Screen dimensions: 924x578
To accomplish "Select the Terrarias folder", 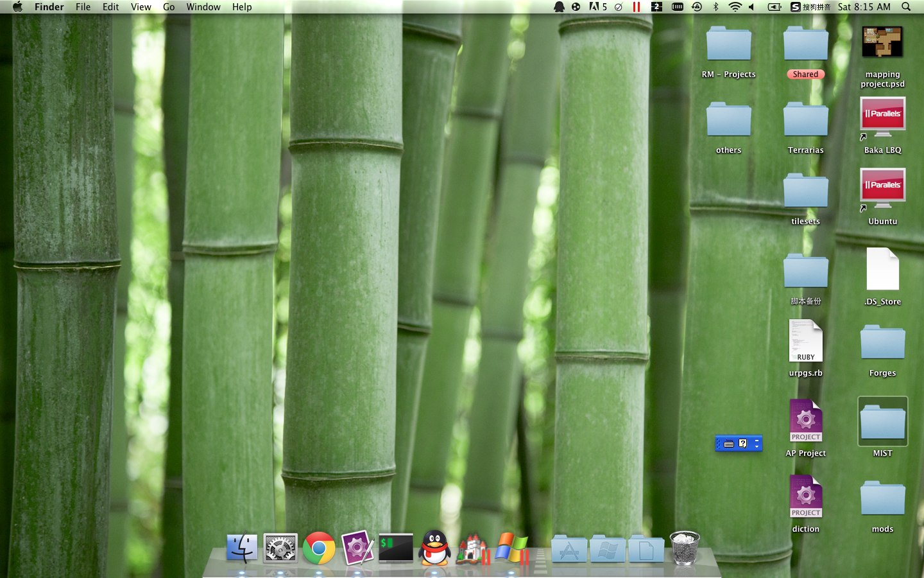I will 806,119.
